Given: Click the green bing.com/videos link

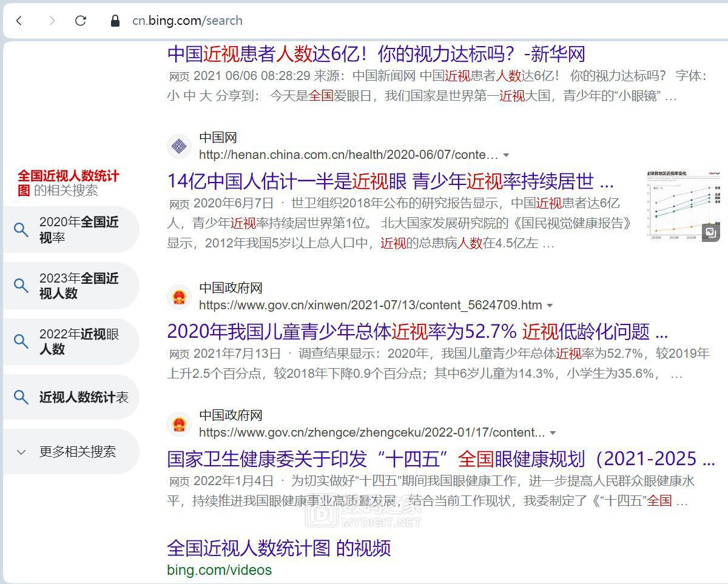Looking at the screenshot, I should point(219,570).
